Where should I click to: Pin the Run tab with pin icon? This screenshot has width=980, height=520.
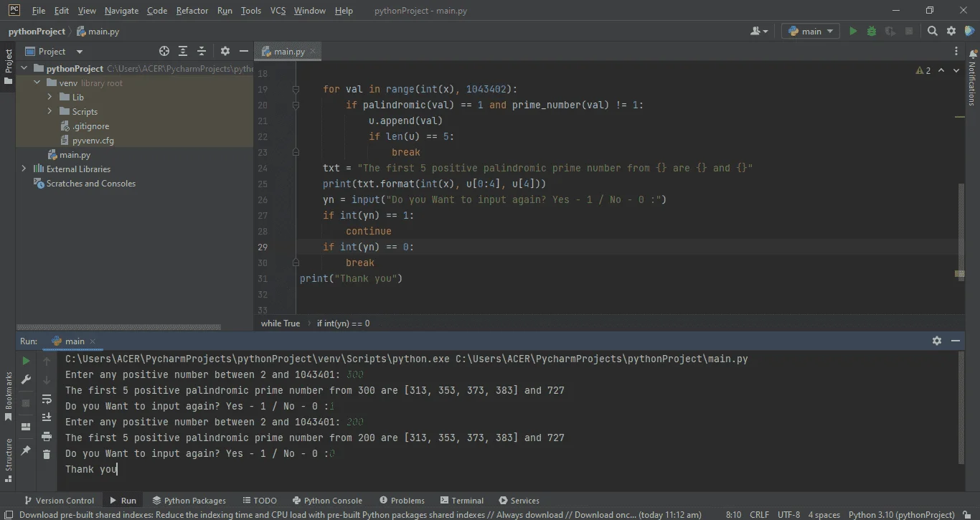(26, 450)
